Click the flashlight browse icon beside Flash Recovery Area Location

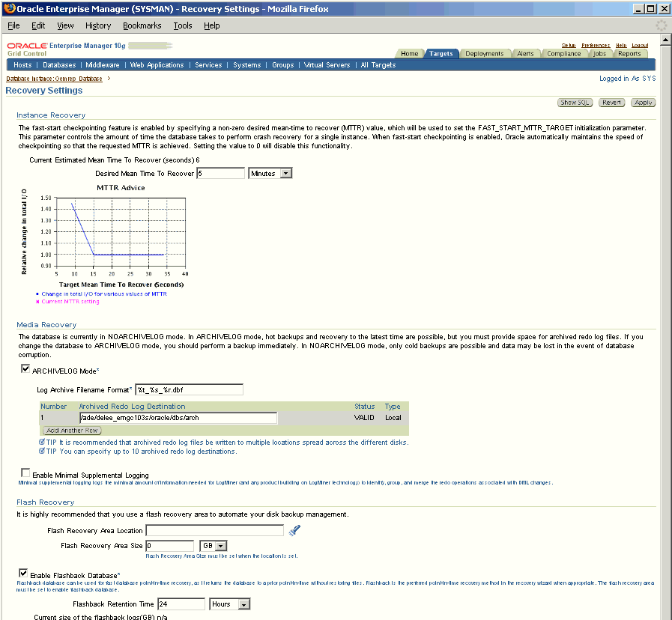point(295,530)
